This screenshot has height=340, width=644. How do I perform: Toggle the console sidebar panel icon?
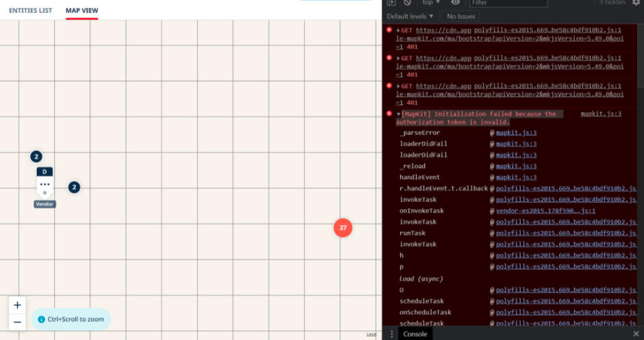(x=391, y=3)
